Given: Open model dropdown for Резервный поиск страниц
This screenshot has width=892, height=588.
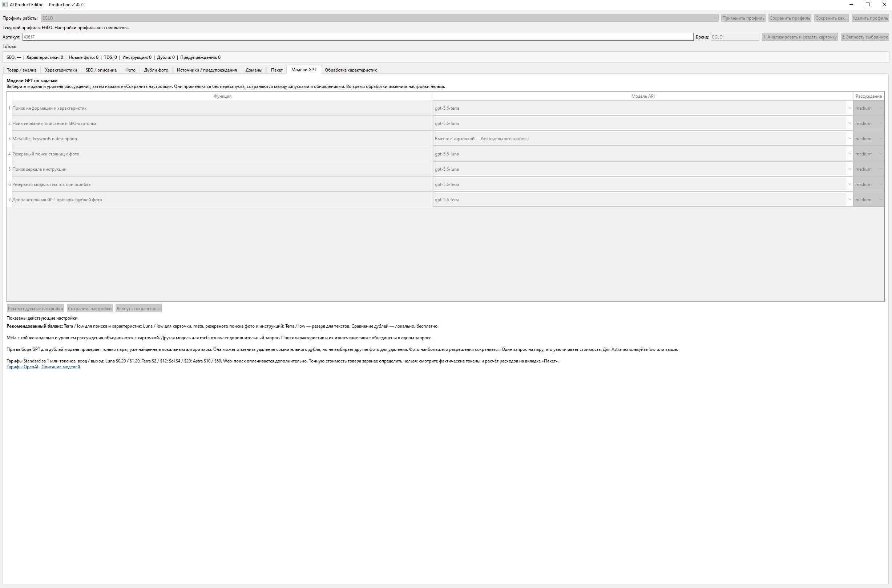Looking at the screenshot, I should [643, 154].
